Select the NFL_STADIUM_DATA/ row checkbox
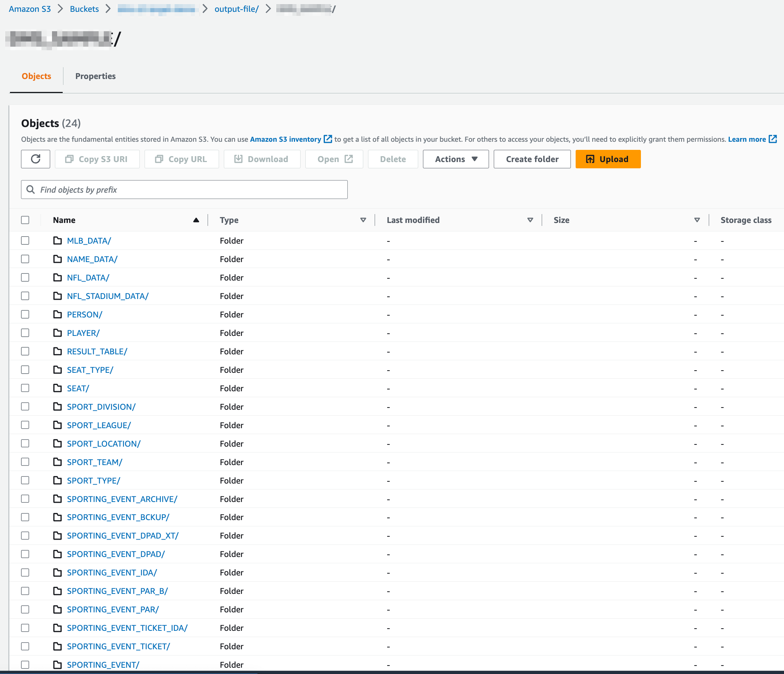 pyautogui.click(x=25, y=296)
